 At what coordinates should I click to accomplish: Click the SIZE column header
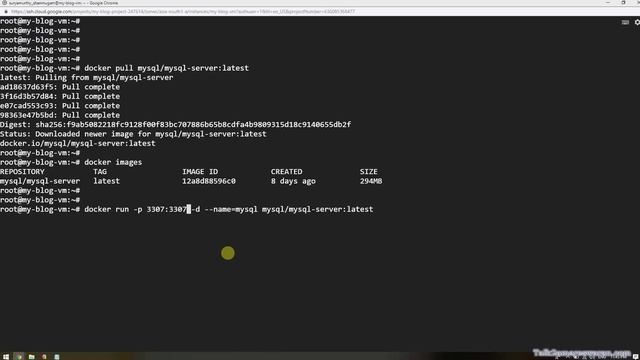369,171
